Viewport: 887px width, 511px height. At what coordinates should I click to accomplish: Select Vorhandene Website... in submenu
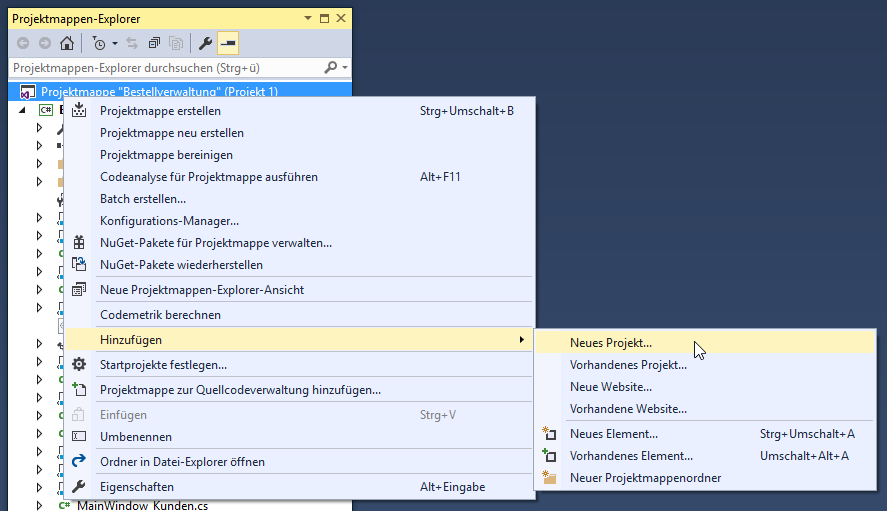coord(705,409)
